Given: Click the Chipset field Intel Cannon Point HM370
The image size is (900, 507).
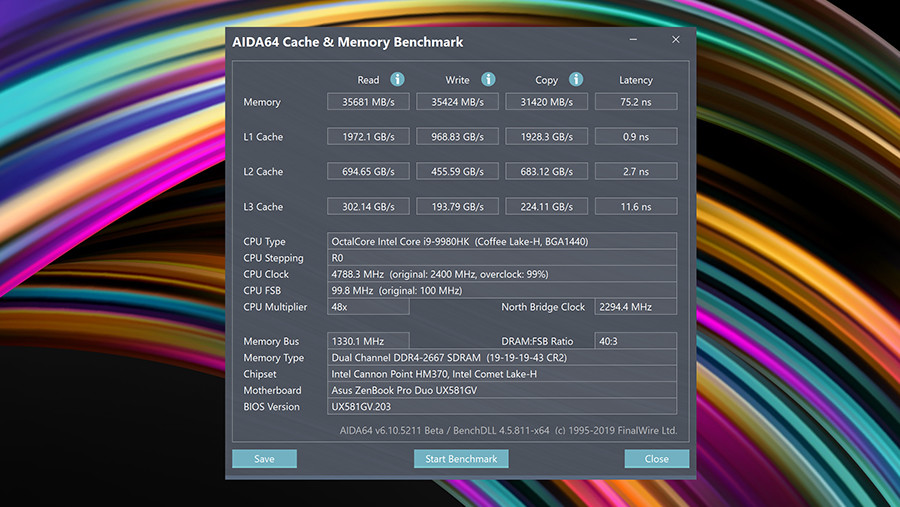Looking at the screenshot, I should click(x=502, y=374).
